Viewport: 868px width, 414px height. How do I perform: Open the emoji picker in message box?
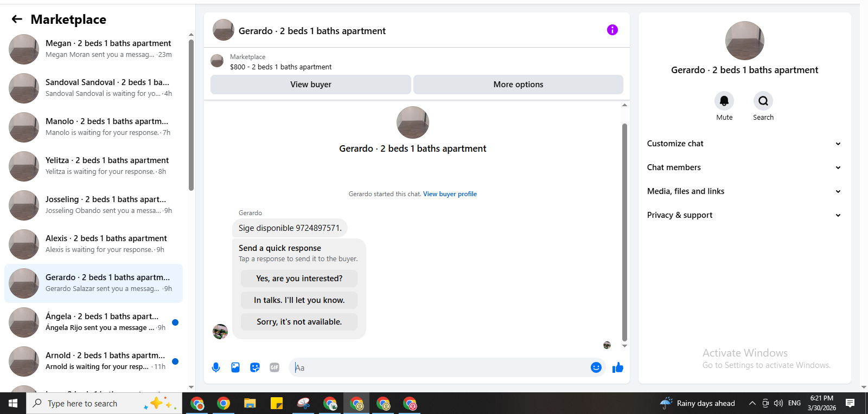click(596, 367)
